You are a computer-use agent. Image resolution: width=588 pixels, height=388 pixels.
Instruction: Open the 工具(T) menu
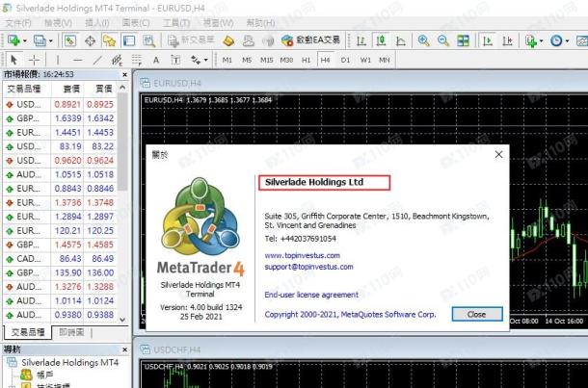176,23
